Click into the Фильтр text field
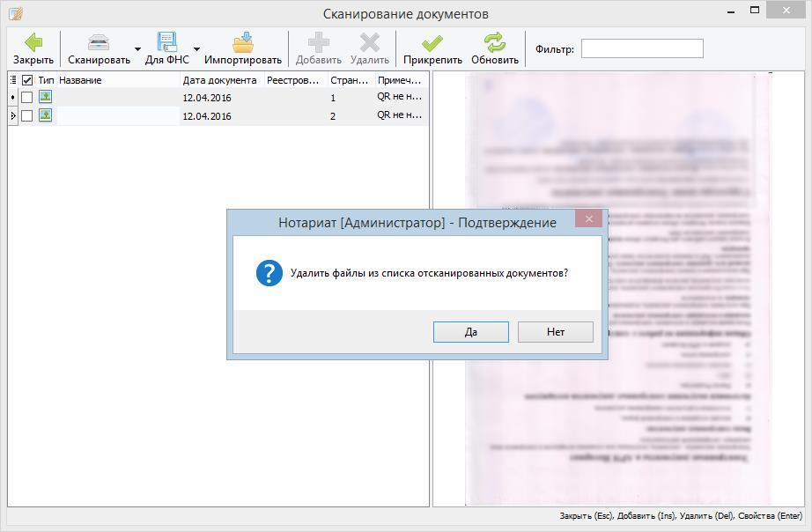The width and height of the screenshot is (812, 532). (x=642, y=48)
